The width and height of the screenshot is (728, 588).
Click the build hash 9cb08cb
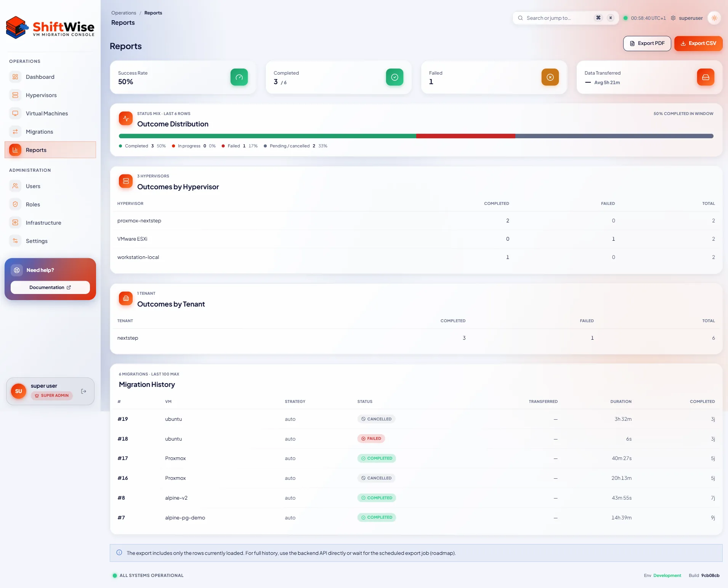coord(710,575)
